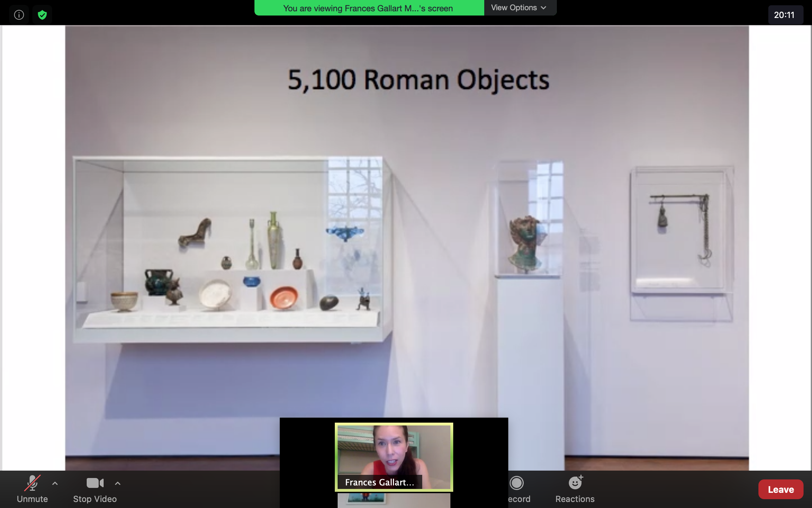
Task: Click the green encryption shield icon
Action: [x=42, y=15]
